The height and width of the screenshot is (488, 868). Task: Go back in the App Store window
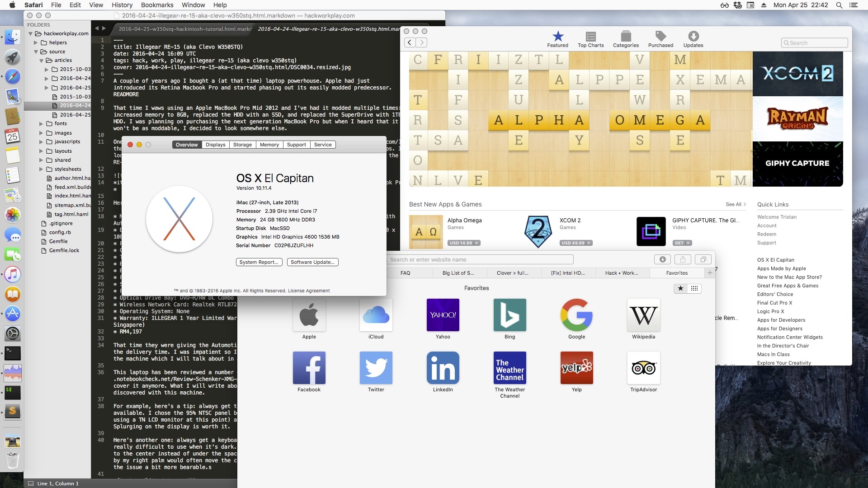click(410, 42)
